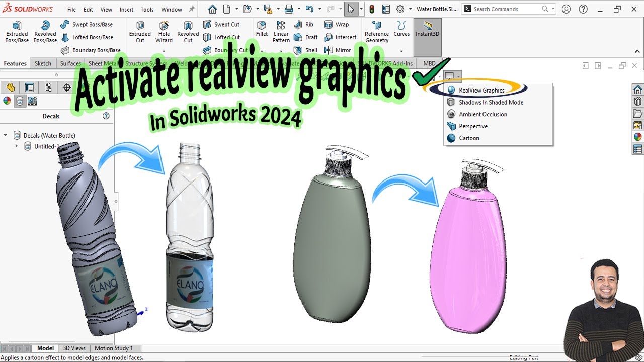Open the 3D Views tab
Screen dimensions: 644x362
click(74, 348)
